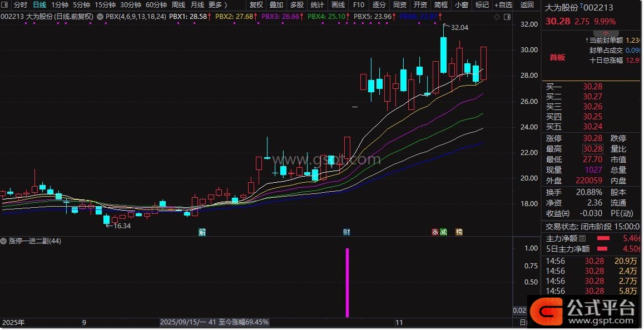Click the 榜 ranking marker icon
This screenshot has width=644, height=330.
459,232
